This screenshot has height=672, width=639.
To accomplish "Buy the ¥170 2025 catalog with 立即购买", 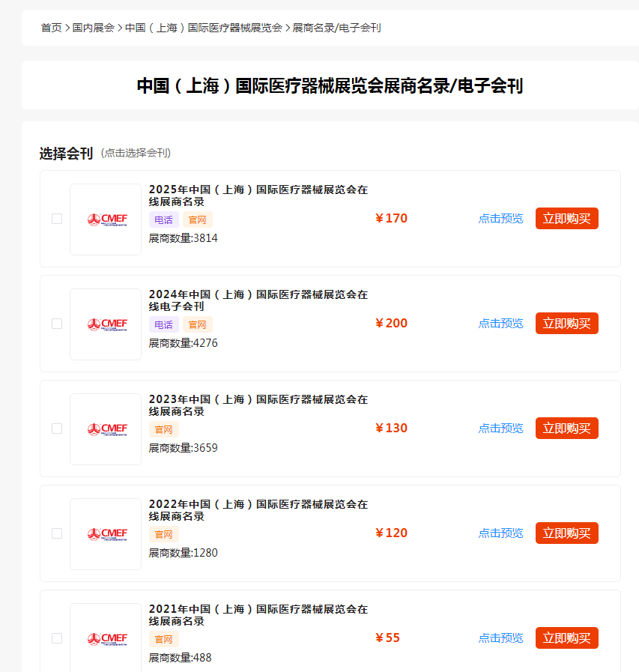I will click(566, 219).
